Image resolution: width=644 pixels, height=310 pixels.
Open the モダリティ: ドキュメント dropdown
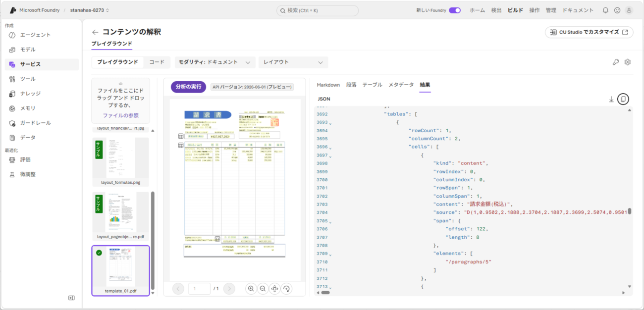[215, 62]
